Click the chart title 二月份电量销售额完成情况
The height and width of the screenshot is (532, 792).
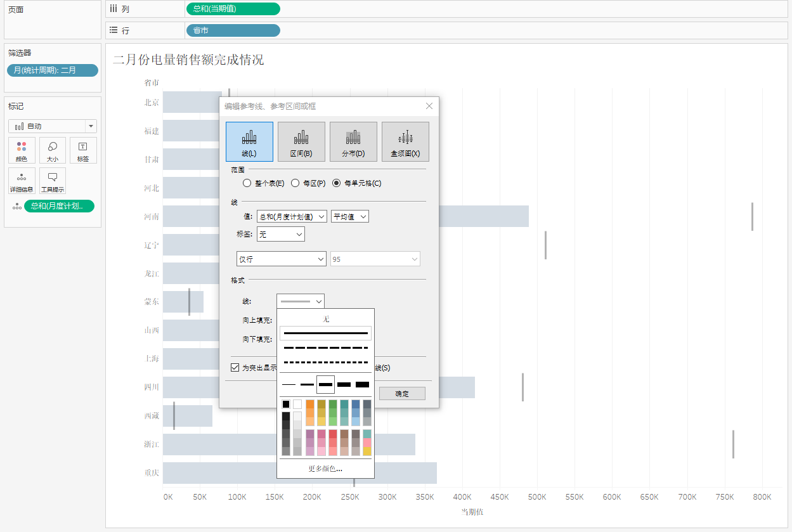(x=188, y=60)
